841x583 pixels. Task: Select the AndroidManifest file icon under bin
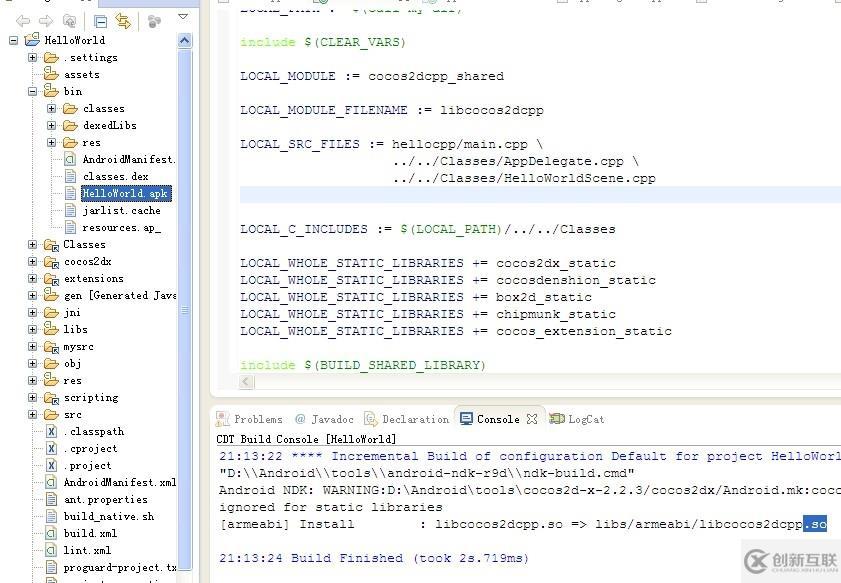click(70, 159)
